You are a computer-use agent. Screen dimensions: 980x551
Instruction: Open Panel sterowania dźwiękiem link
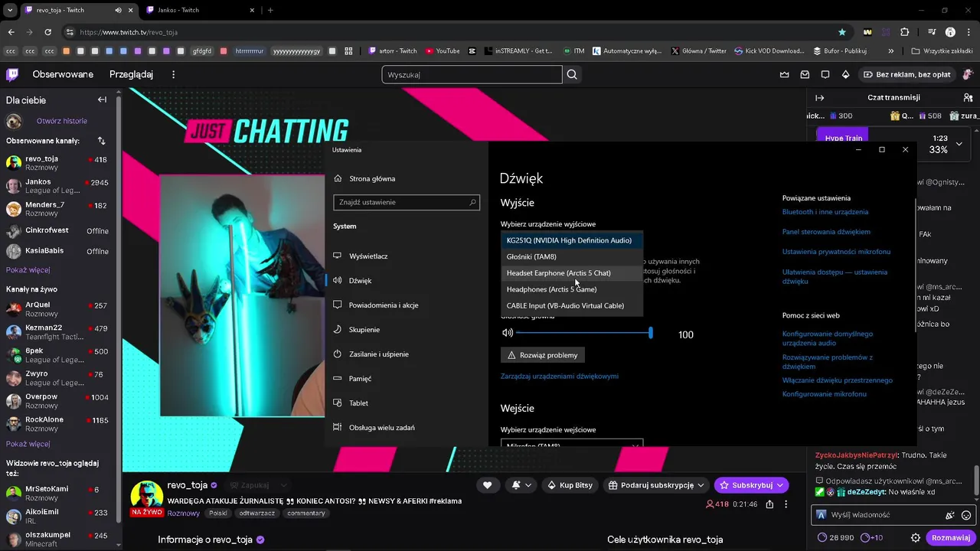(826, 231)
